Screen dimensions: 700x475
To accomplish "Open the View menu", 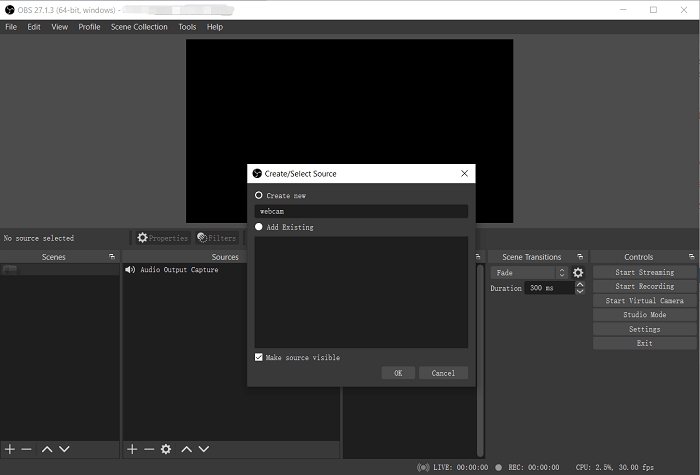I will click(x=59, y=27).
